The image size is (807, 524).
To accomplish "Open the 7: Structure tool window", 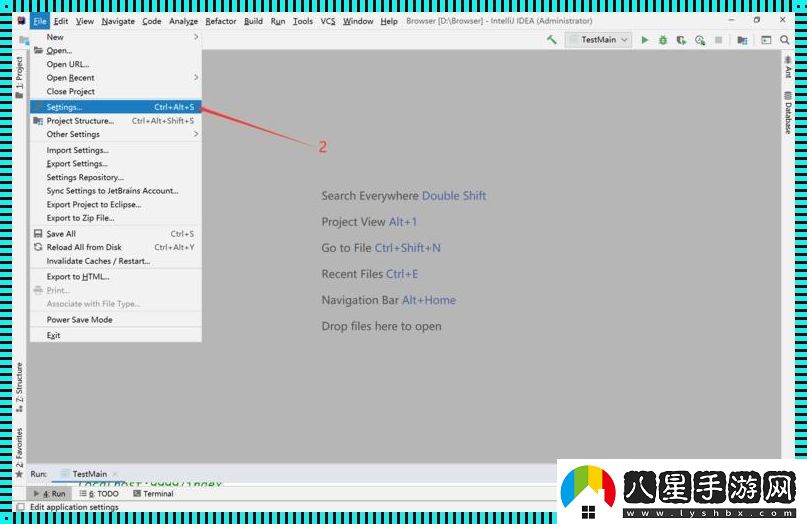I will (x=19, y=387).
